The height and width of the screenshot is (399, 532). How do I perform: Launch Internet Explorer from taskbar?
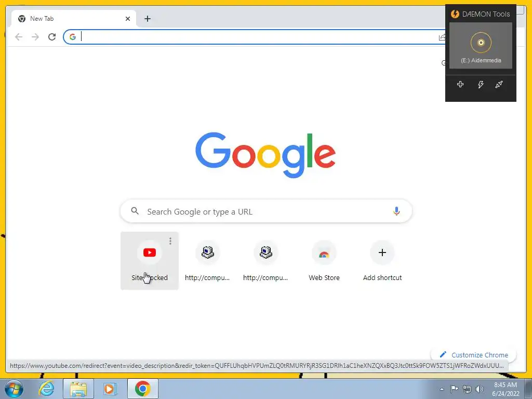pos(46,389)
